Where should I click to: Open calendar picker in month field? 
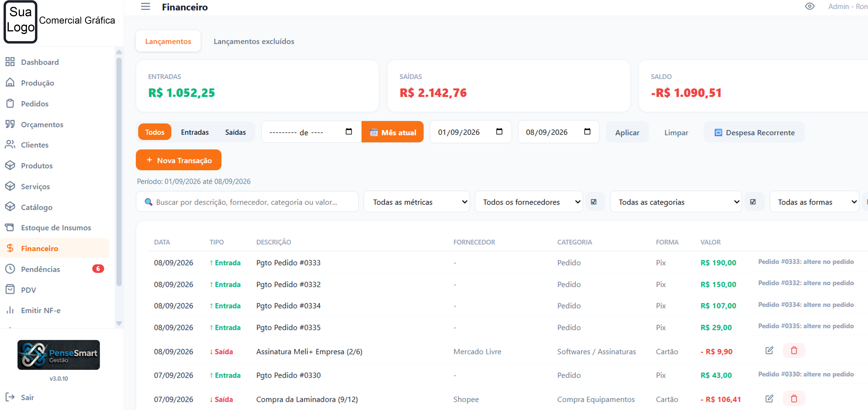point(349,132)
